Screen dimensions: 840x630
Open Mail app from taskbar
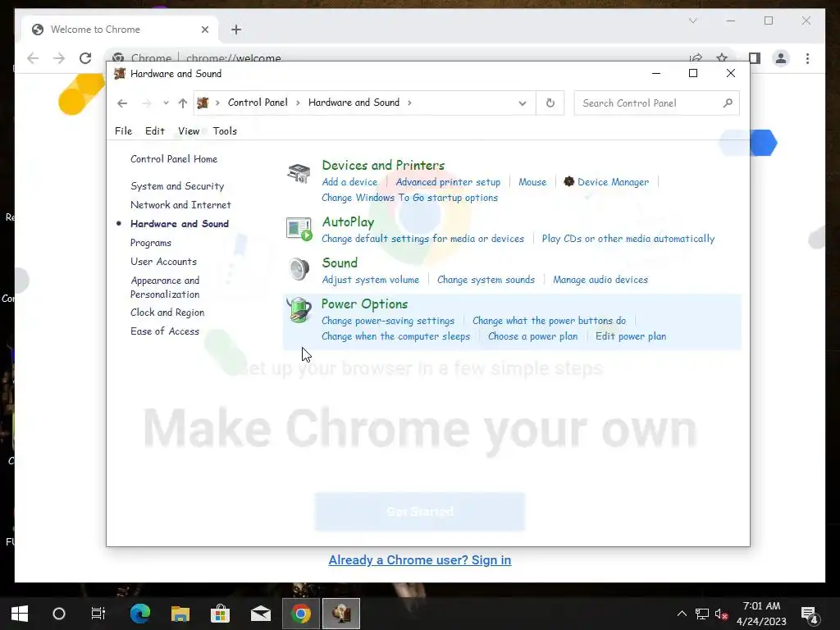261,614
